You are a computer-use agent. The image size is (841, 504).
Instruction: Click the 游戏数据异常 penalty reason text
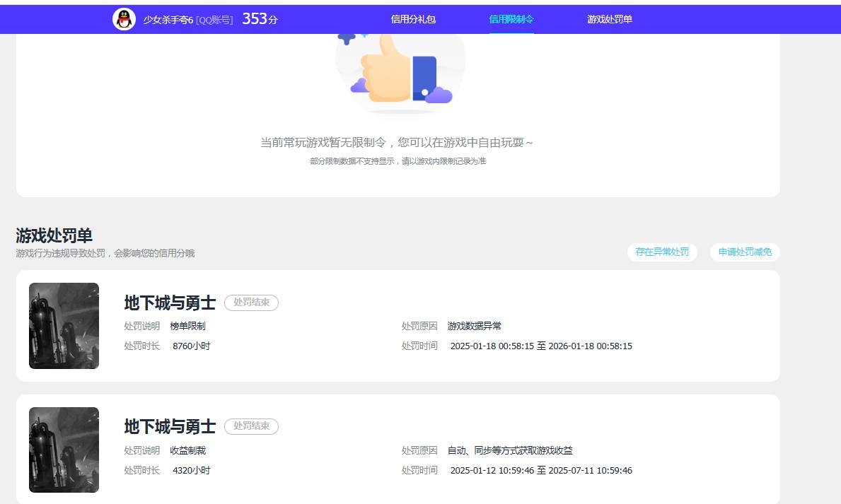[x=472, y=326]
